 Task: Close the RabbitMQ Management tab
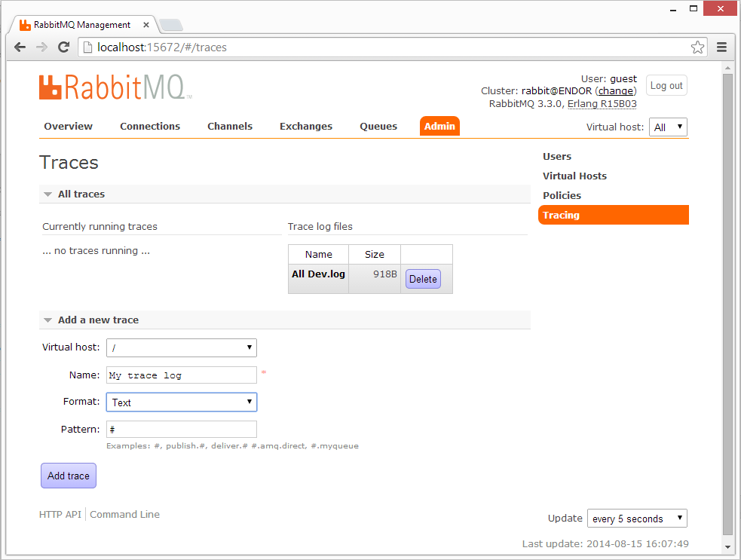[x=146, y=25]
